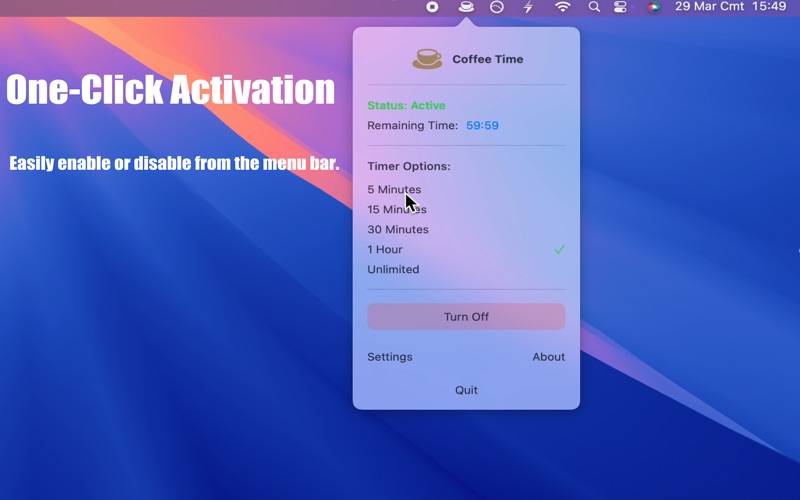Choose the 30 Minutes timer option

tap(398, 230)
